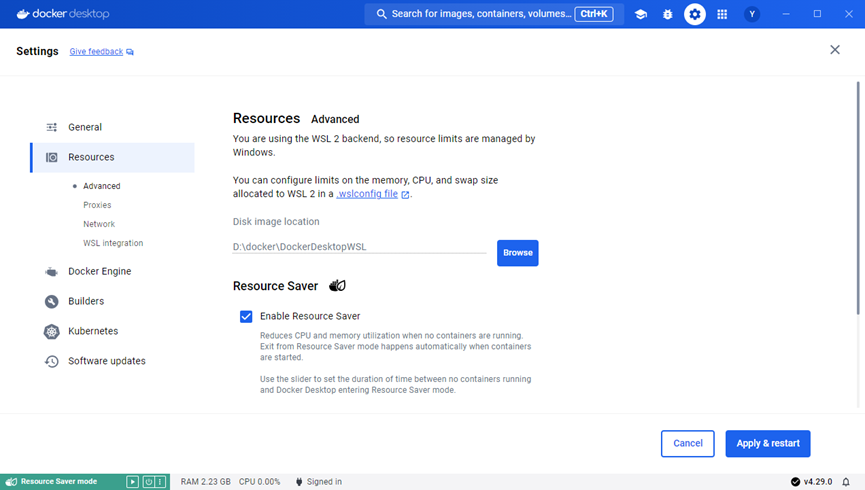Click the bug Troubleshoot icon

[667, 14]
